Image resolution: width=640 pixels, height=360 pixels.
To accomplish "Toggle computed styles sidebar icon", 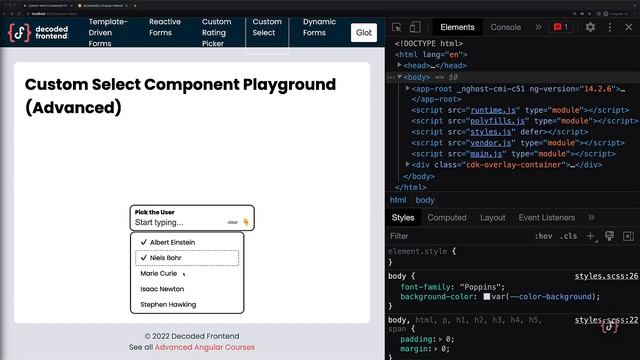I will click(628, 236).
